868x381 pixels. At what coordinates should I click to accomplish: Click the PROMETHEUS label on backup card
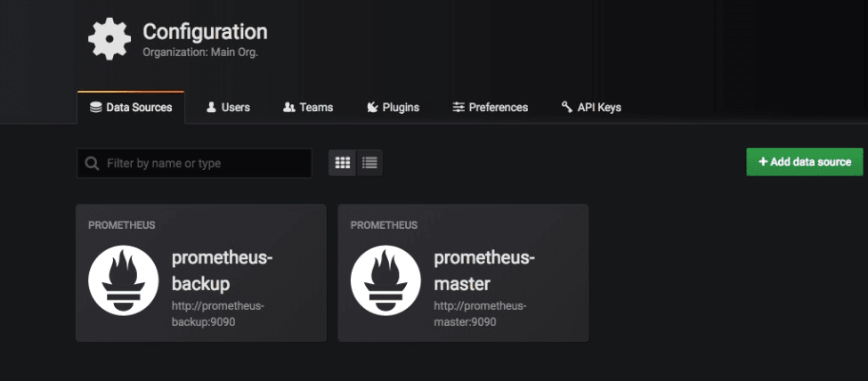point(122,225)
